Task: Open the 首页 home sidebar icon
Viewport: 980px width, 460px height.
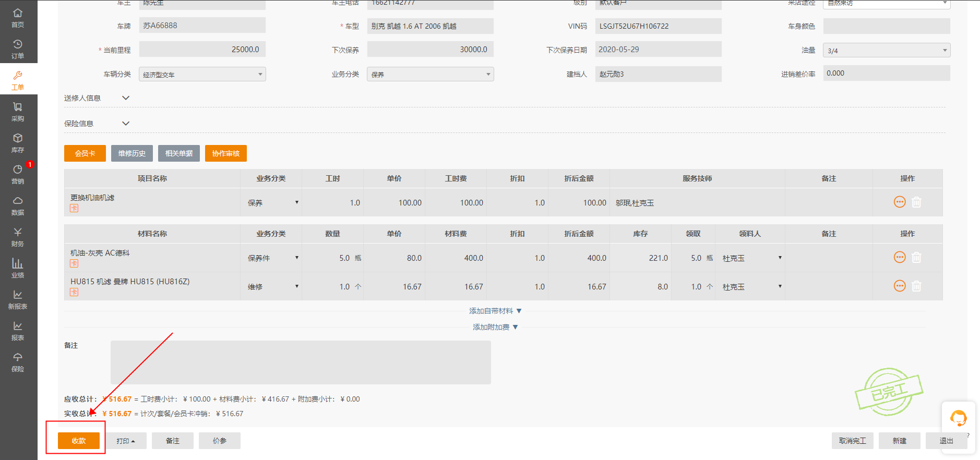Action: click(18, 17)
